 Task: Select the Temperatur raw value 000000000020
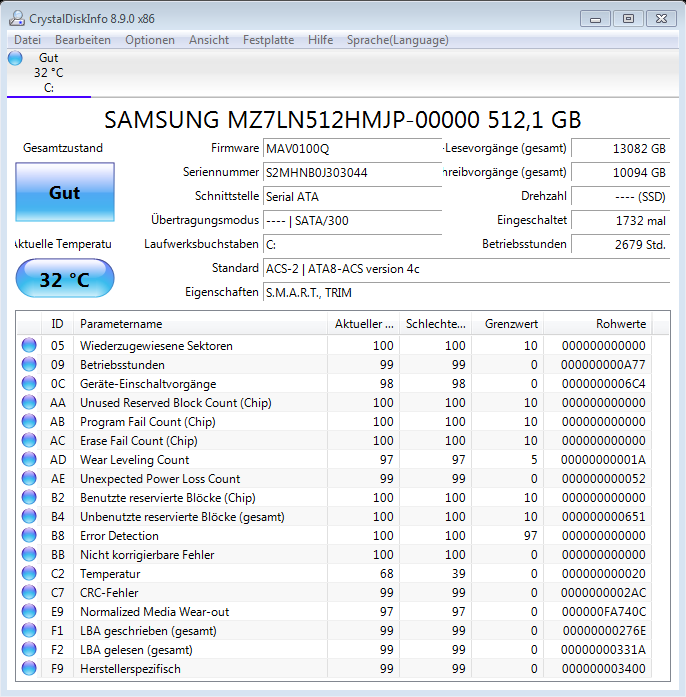tap(604, 573)
